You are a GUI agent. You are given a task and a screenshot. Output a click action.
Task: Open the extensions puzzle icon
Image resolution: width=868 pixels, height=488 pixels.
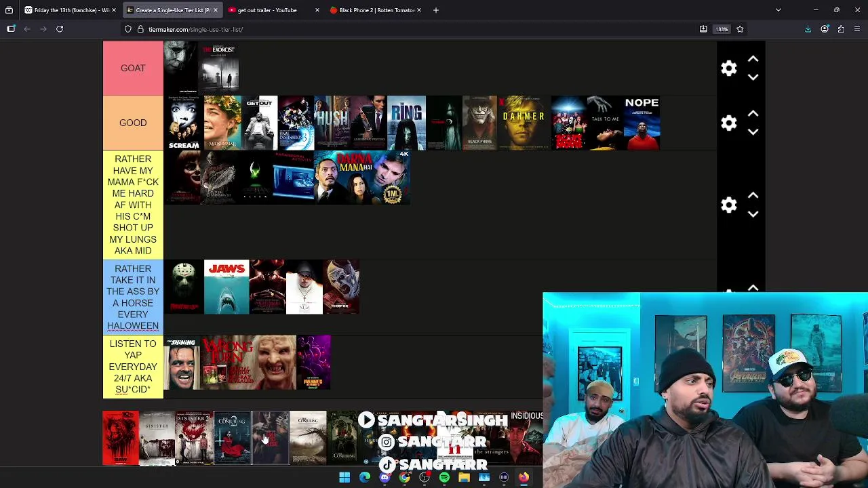point(841,29)
